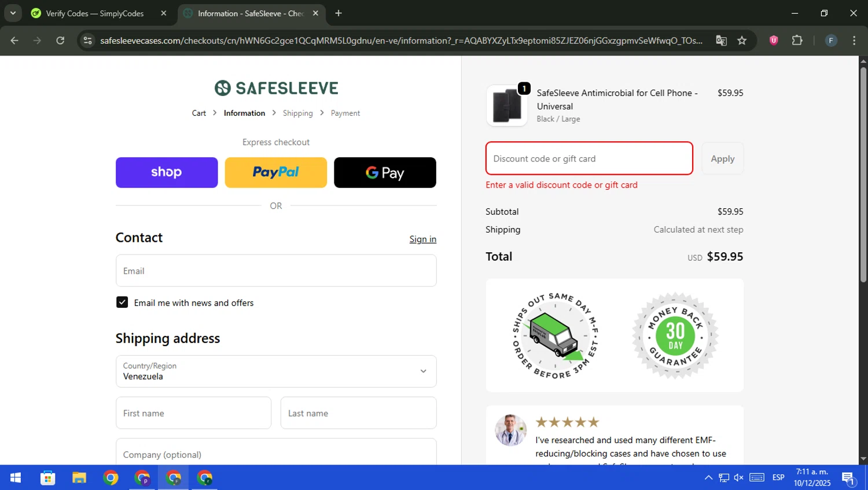Open a new browser tab
The width and height of the screenshot is (868, 490).
pos(339,13)
